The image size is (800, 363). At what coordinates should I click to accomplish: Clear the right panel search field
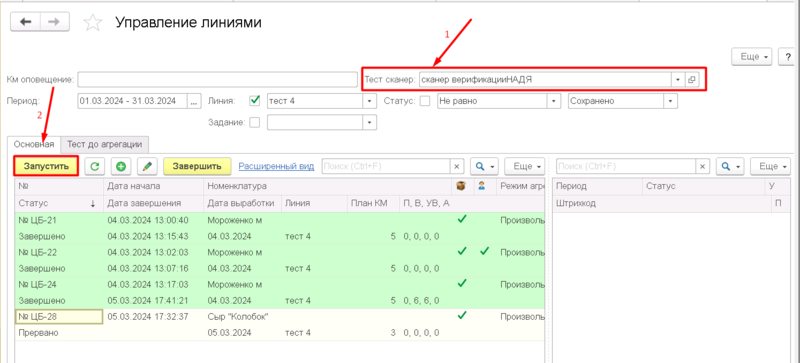tap(703, 166)
